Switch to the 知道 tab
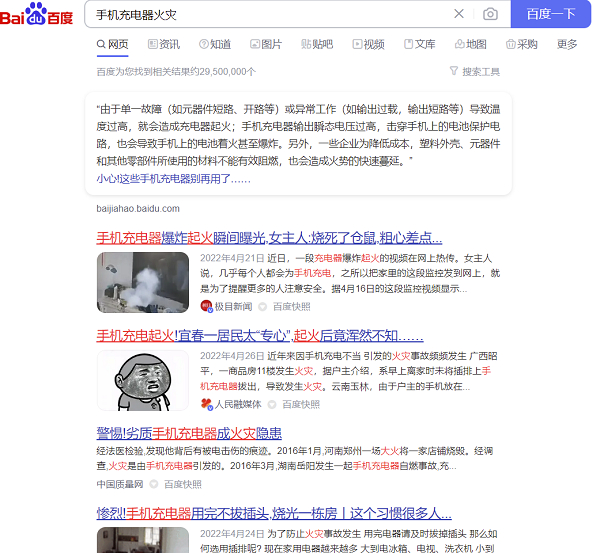This screenshot has height=553, width=600. pyautogui.click(x=215, y=44)
